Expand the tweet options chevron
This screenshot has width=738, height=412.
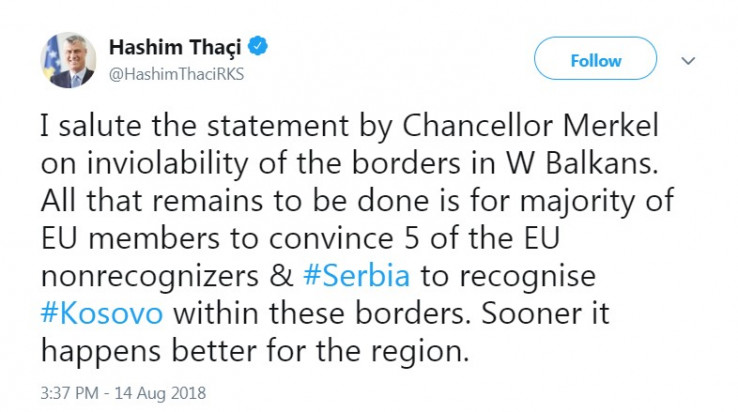688,60
